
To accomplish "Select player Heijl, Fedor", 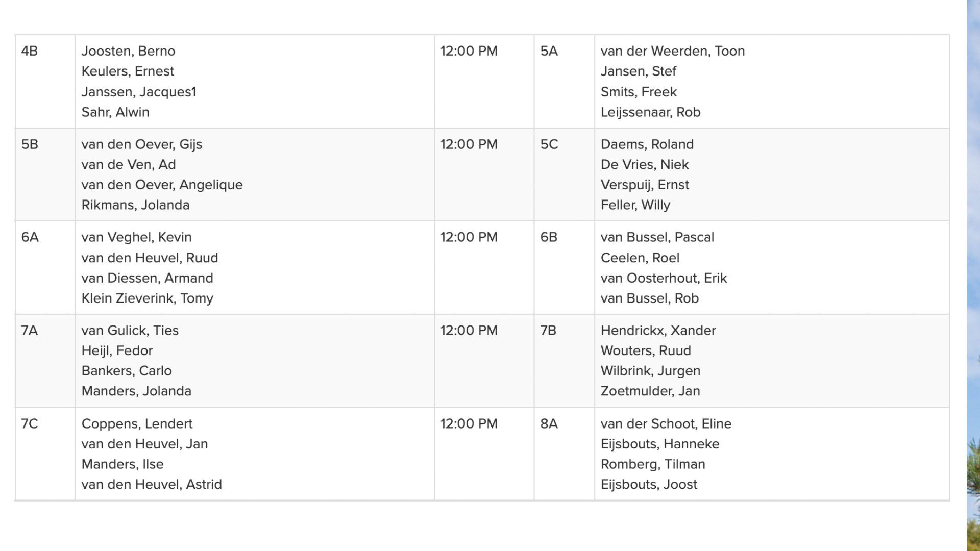I will pyautogui.click(x=117, y=351).
